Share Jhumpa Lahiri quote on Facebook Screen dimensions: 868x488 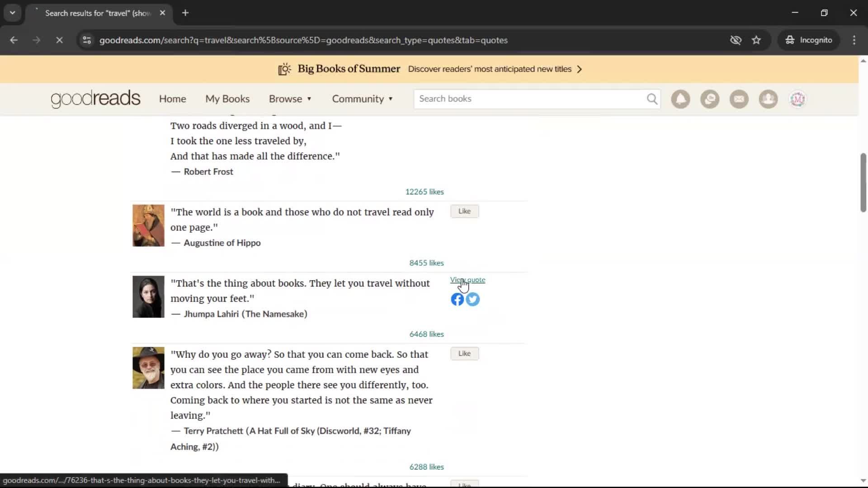(x=457, y=299)
